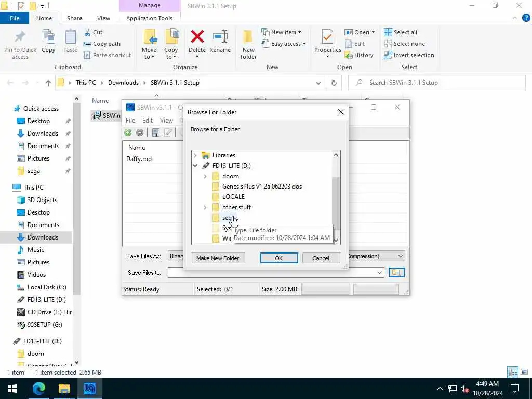
Task: Click the pencil edit icon in SBWin toolbar
Action: (x=168, y=132)
